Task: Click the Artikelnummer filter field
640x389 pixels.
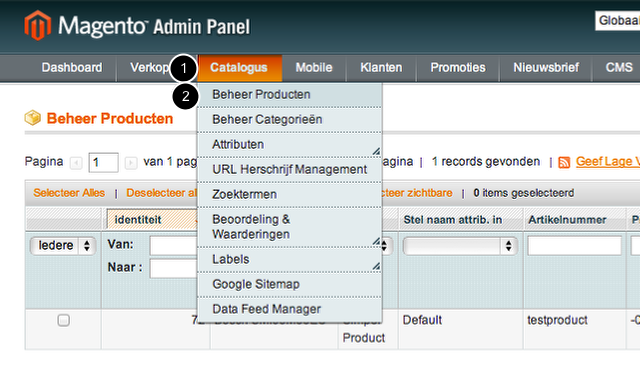Action: pyautogui.click(x=575, y=246)
